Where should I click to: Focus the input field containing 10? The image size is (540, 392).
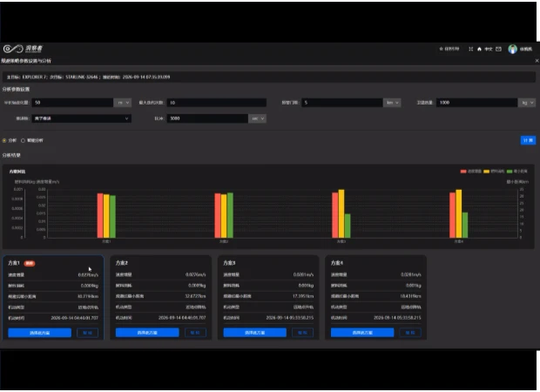(x=217, y=102)
